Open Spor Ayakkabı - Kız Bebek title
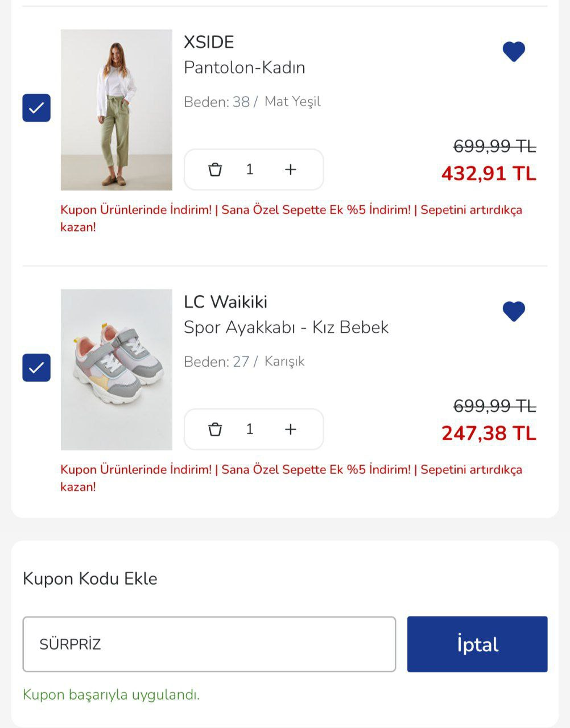 click(x=286, y=328)
